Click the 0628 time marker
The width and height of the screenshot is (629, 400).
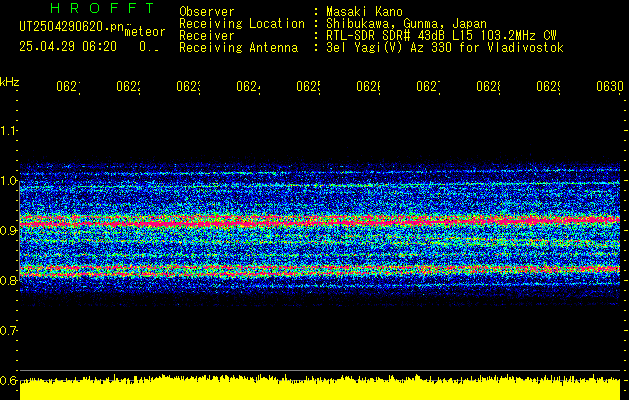(489, 87)
